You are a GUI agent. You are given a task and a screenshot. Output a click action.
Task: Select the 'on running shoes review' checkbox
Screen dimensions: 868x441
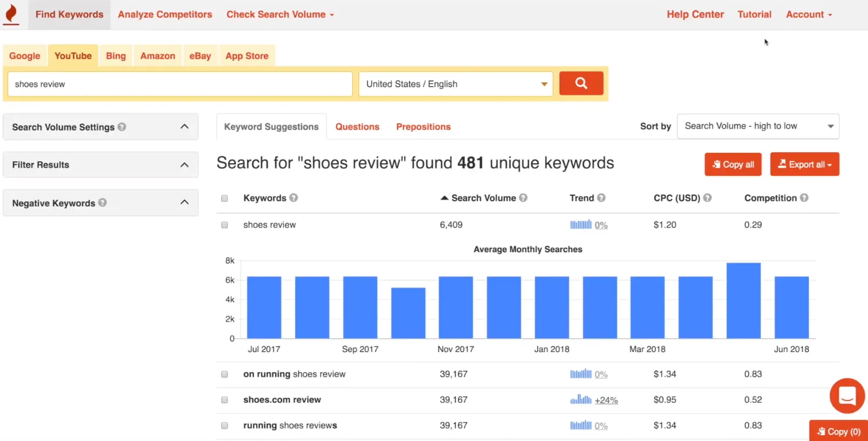(225, 374)
